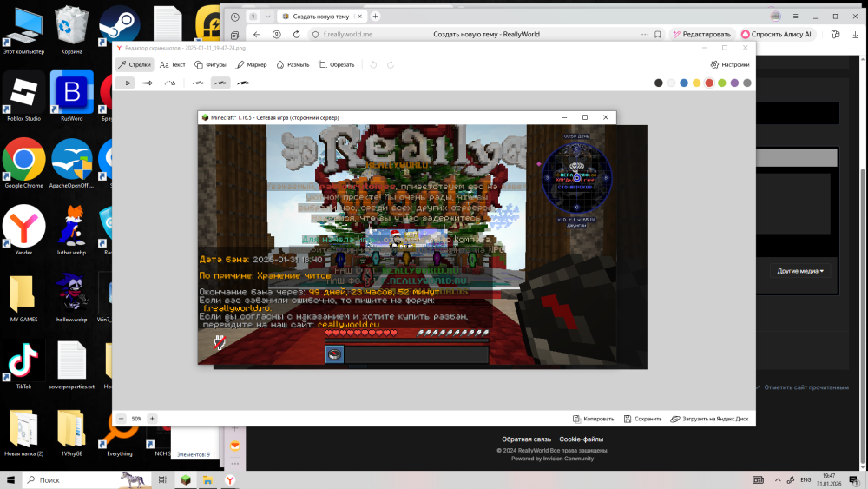Click the Редактировать button in browser
The image size is (868, 489).
point(702,35)
